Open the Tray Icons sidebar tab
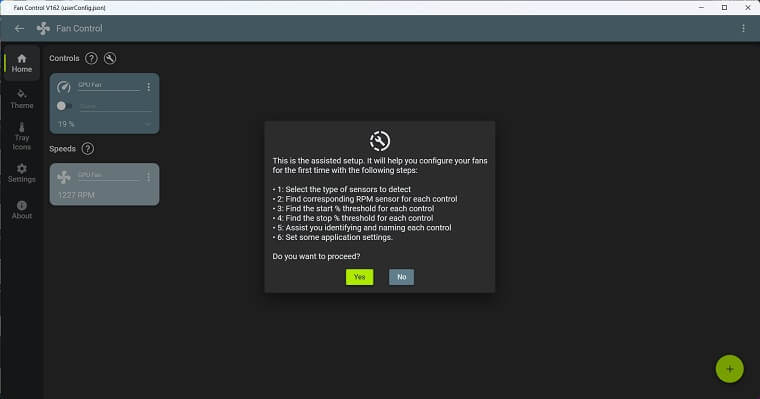 [22, 137]
